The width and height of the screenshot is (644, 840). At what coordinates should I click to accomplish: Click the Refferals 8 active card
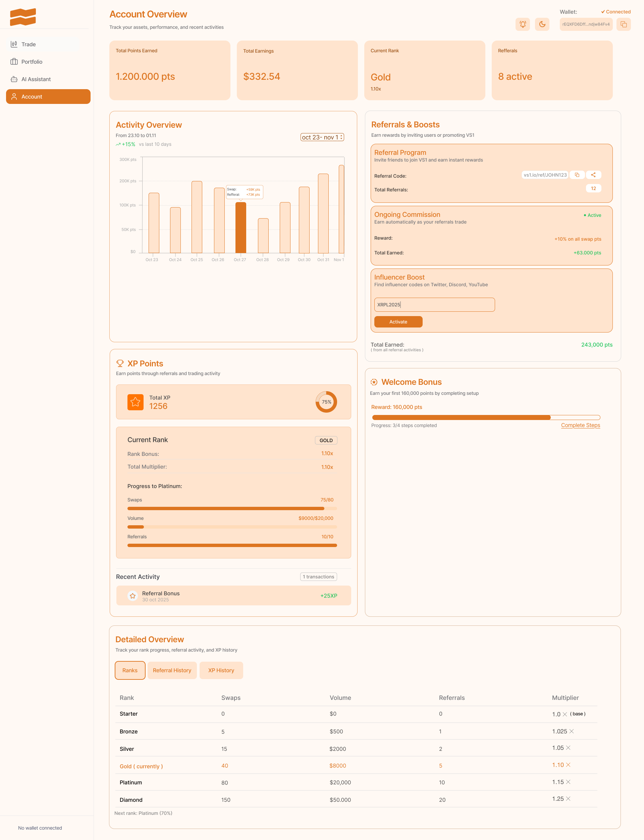[552, 70]
